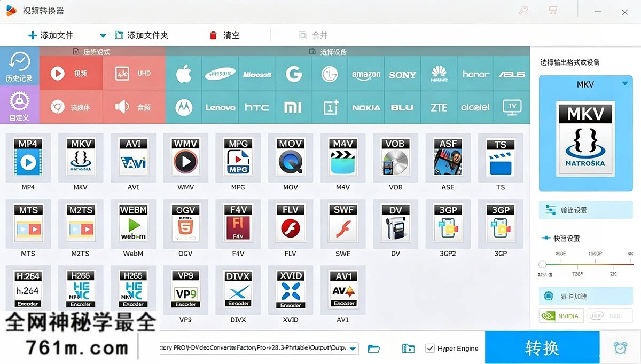Select the M2TS format icon
Viewport: 641px width, 364px height.
click(x=81, y=223)
